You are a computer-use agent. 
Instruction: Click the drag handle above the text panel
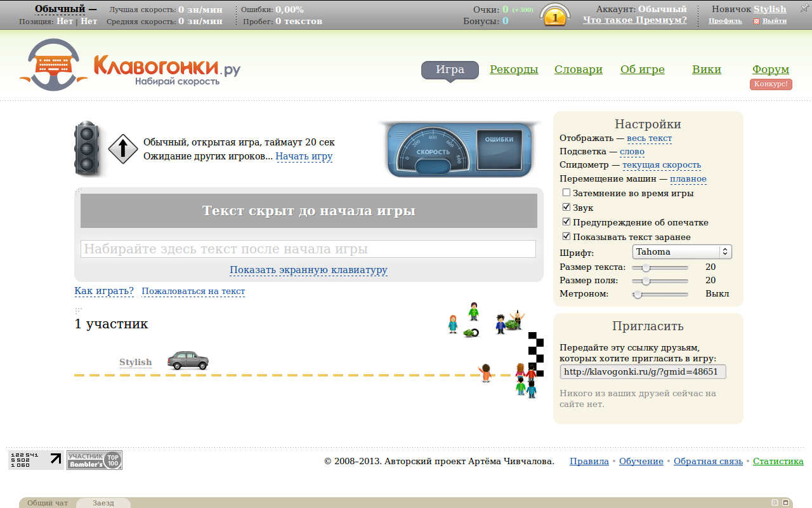tap(79, 190)
